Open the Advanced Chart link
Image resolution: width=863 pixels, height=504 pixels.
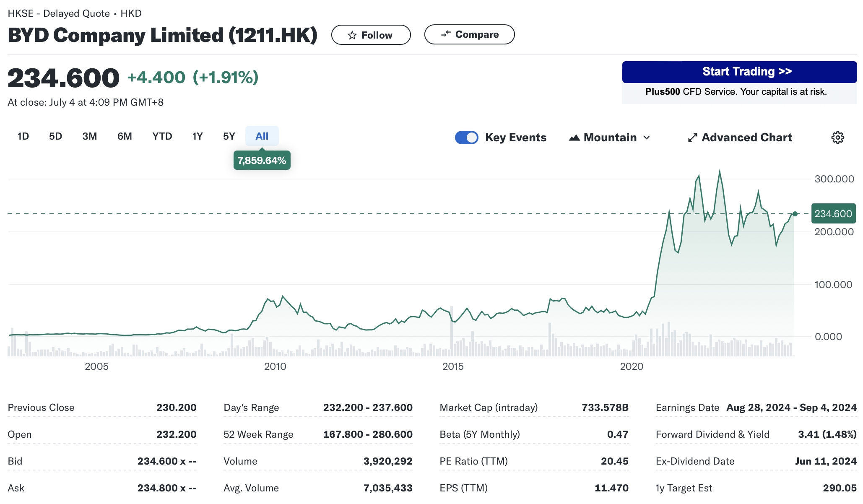point(746,138)
